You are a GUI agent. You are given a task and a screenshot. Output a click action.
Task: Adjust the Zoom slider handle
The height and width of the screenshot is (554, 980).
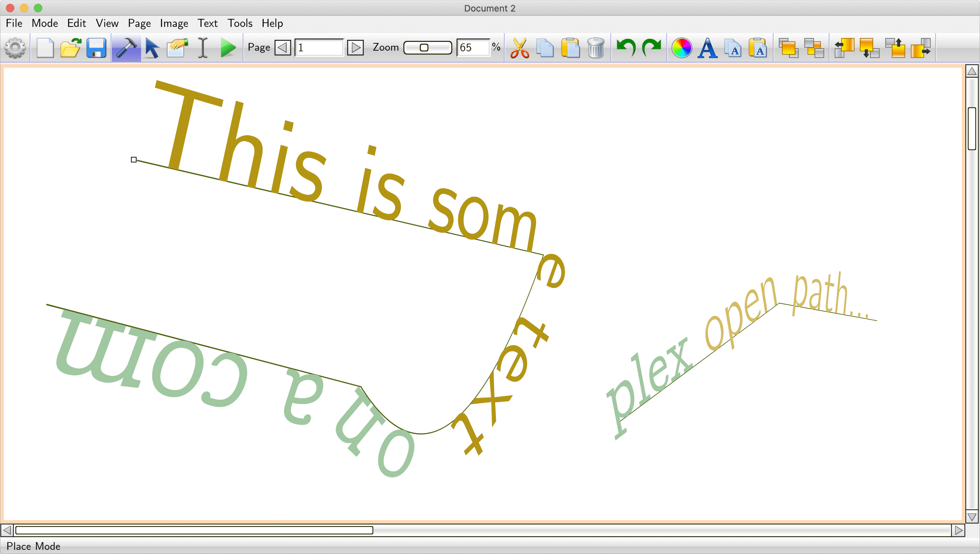424,48
